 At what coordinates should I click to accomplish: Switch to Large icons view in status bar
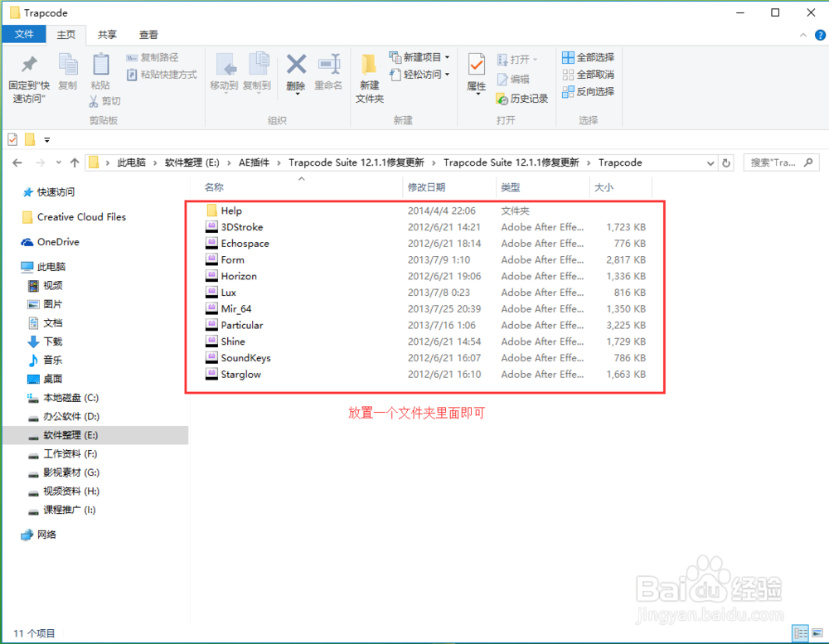817,632
